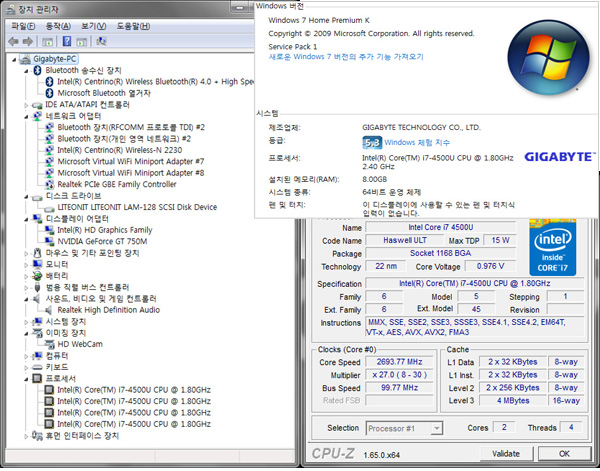Image resolution: width=600 pixels, height=471 pixels.
Task: Click the 8.00GB installed memory value
Action: coord(375,179)
